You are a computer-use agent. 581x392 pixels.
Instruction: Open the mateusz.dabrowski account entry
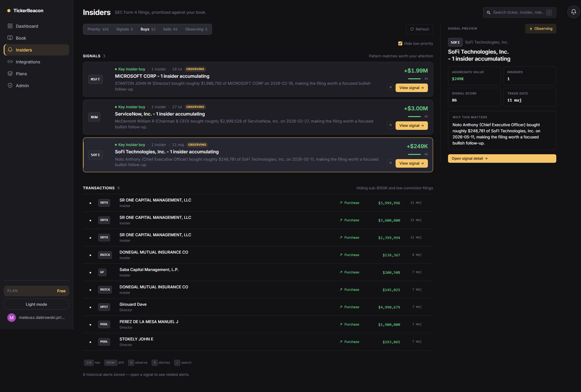(x=36, y=318)
